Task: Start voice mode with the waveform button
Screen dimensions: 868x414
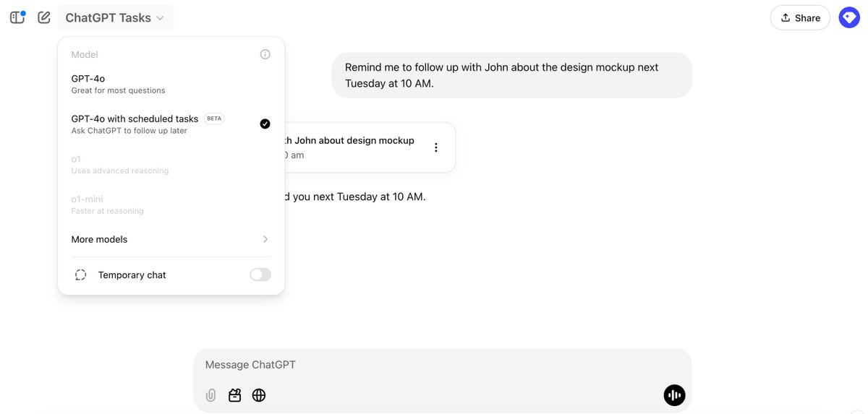Action: coord(674,395)
